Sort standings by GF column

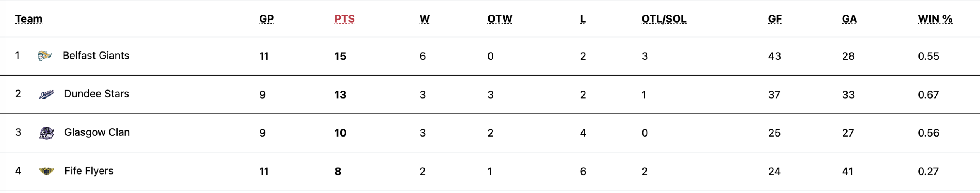click(775, 19)
